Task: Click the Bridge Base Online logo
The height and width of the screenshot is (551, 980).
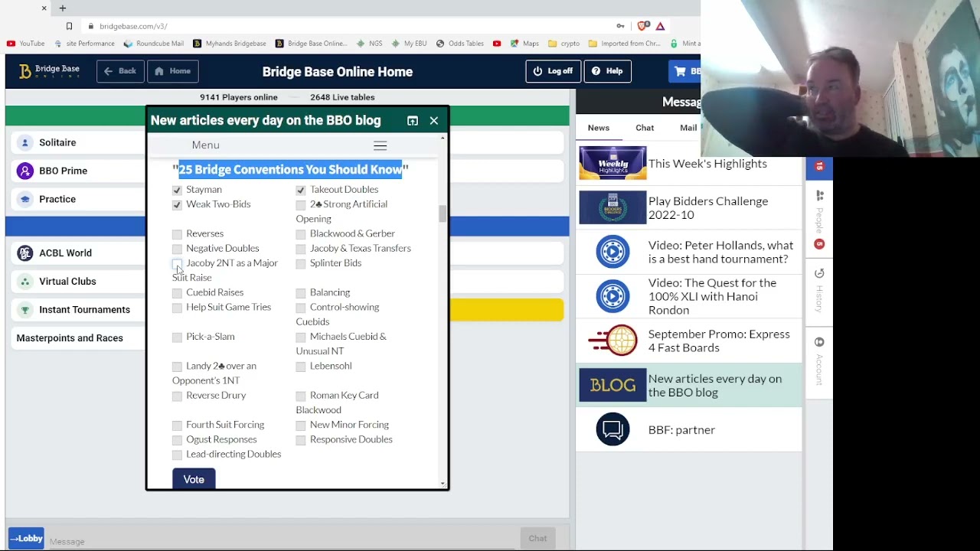Action: coord(49,71)
